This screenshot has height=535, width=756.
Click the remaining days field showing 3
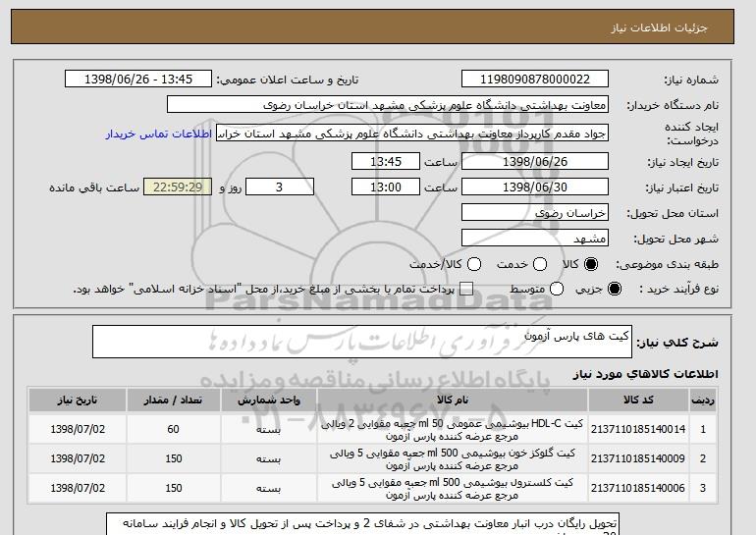click(280, 187)
